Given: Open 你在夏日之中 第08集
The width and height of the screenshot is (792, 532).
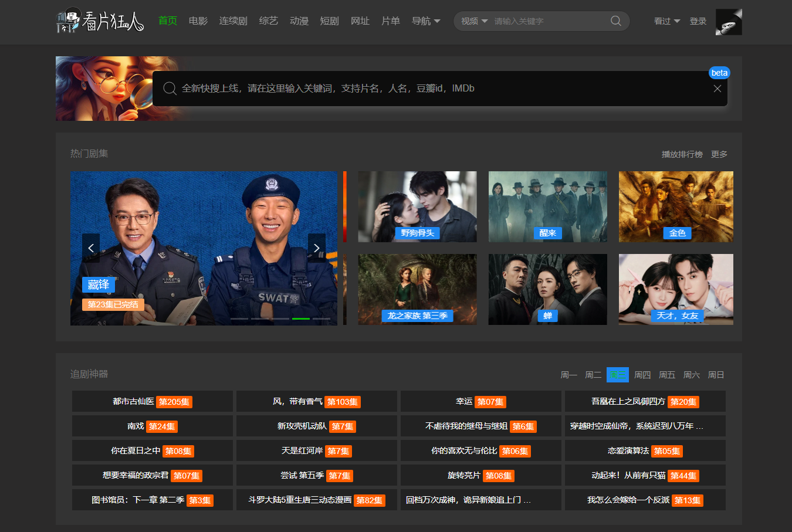Looking at the screenshot, I should 153,451.
